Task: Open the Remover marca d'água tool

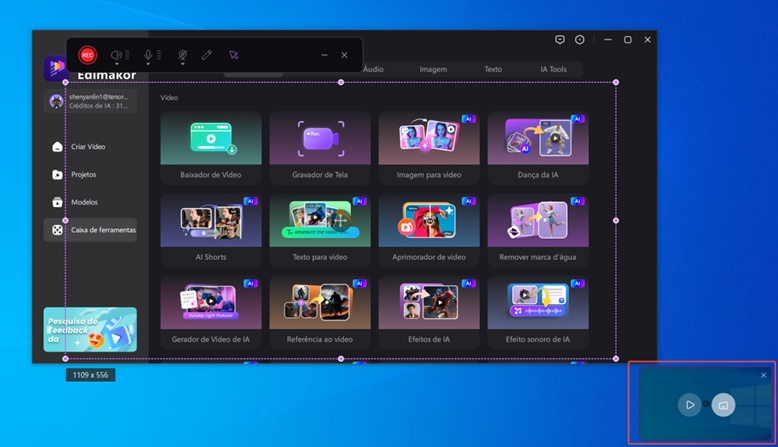Action: 538,228
